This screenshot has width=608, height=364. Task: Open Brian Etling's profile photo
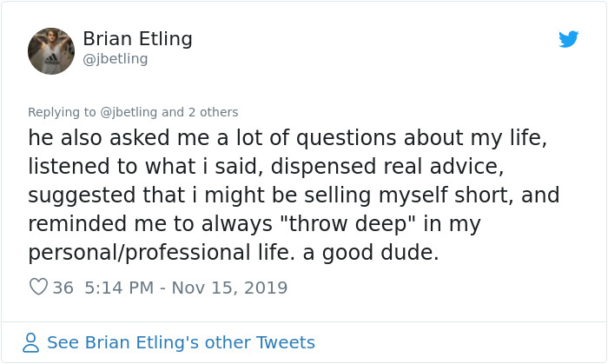(x=51, y=51)
